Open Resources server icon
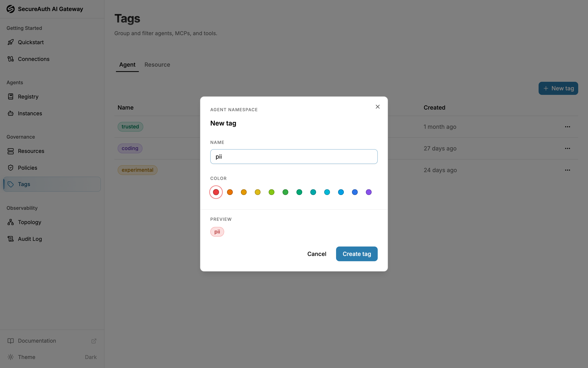The width and height of the screenshot is (588, 368). coord(10,151)
